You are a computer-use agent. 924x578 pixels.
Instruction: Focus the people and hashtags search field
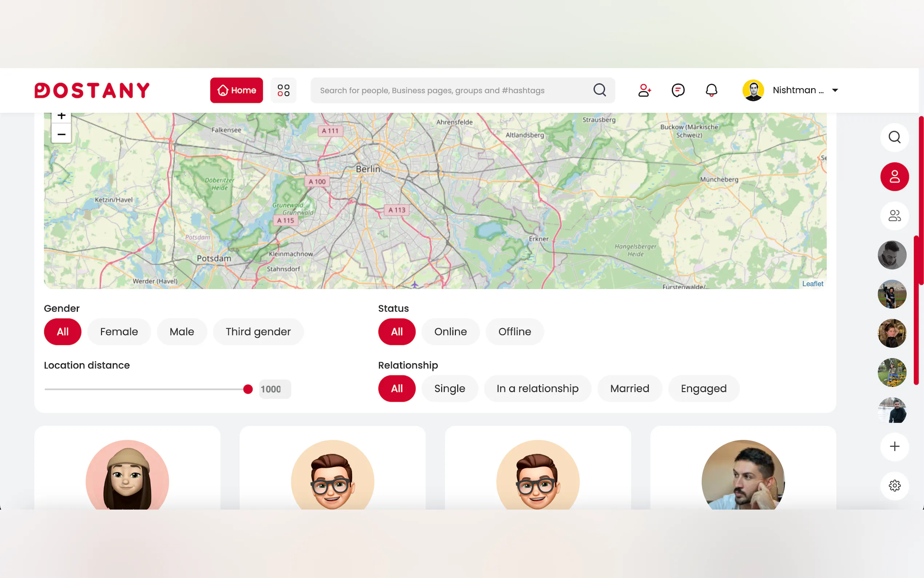[451, 91]
